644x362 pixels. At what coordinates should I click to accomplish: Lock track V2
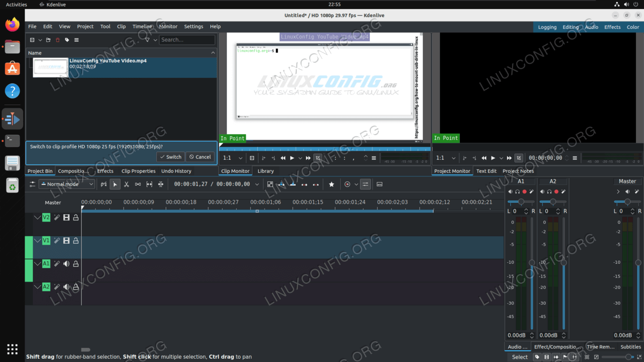[76, 218]
